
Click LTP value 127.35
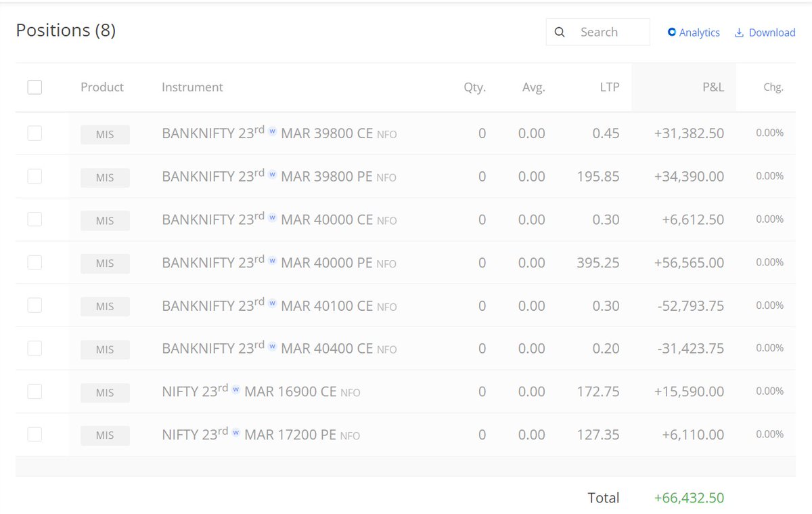(598, 434)
